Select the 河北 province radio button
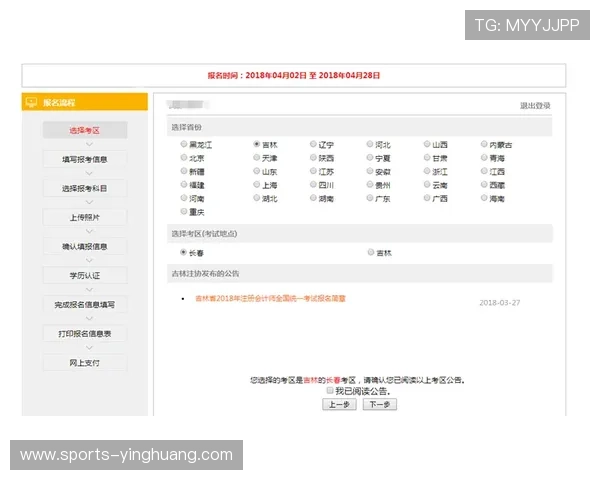 370,144
